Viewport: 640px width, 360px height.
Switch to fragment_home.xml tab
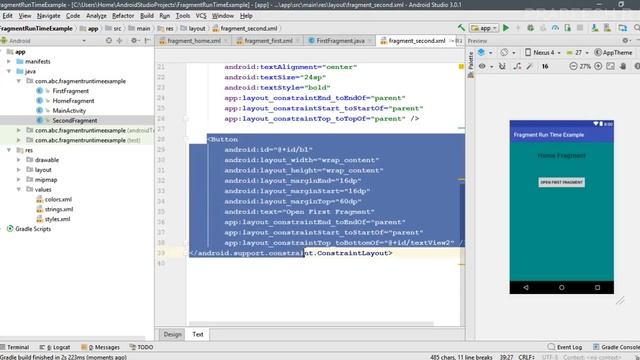point(194,41)
